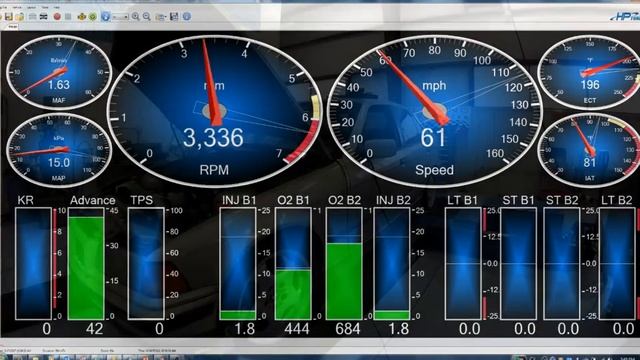Click the Advance value 42
This screenshot has height=360, width=640.
pos(95,329)
